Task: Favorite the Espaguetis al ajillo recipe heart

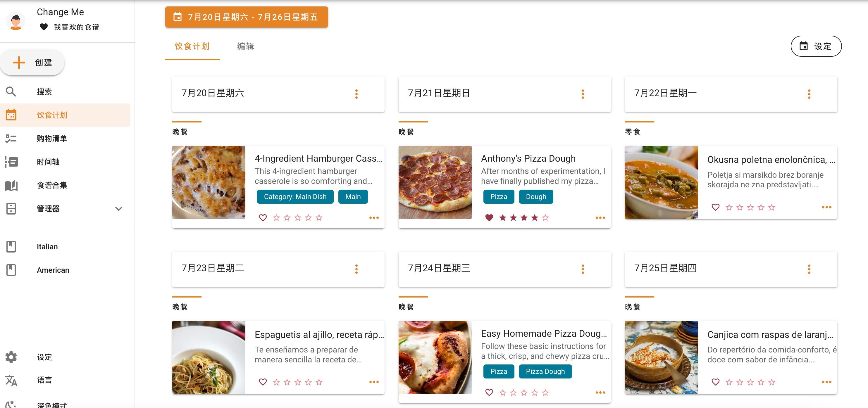Action: pyautogui.click(x=263, y=382)
